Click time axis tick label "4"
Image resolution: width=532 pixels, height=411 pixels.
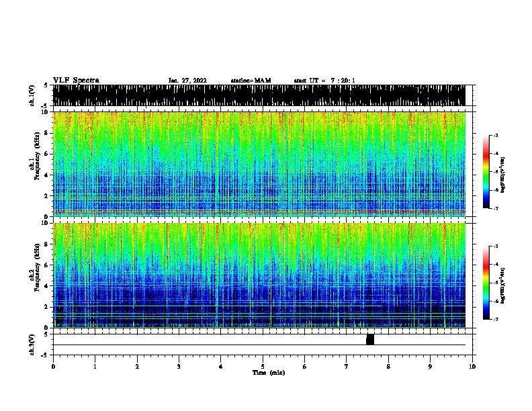pyautogui.click(x=221, y=367)
